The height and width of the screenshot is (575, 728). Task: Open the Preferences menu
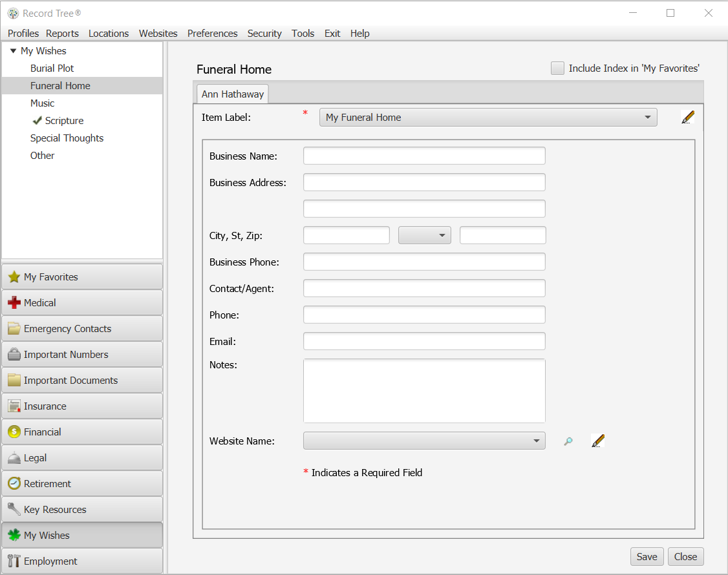click(x=212, y=34)
